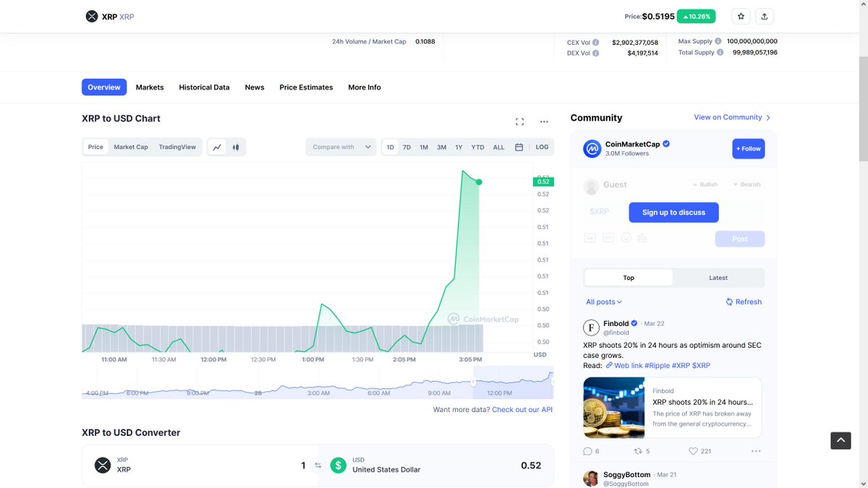Click the Refresh posts icon
Image resolution: width=868 pixels, height=488 pixels.
tap(729, 302)
